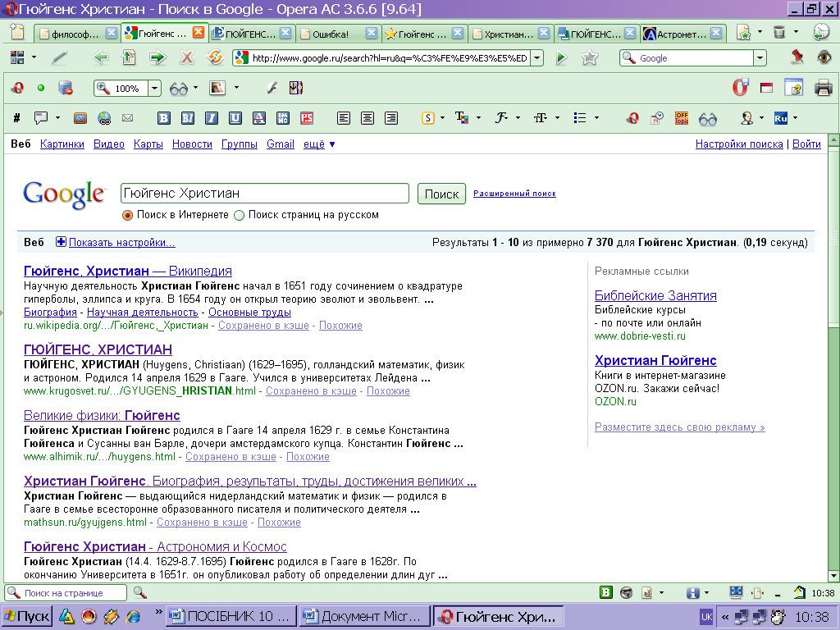Screen dimensions: 840x630
Task: Click the 'Войти' sign-in link
Action: 807,144
